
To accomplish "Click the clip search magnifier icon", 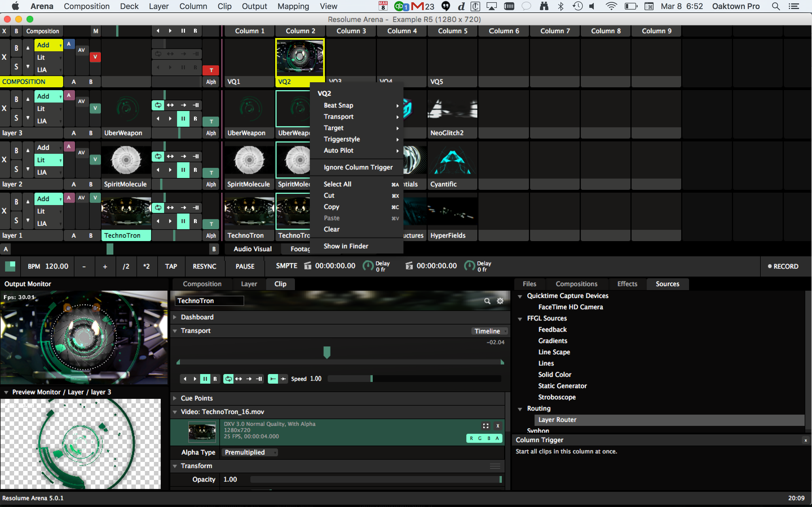I will [487, 301].
